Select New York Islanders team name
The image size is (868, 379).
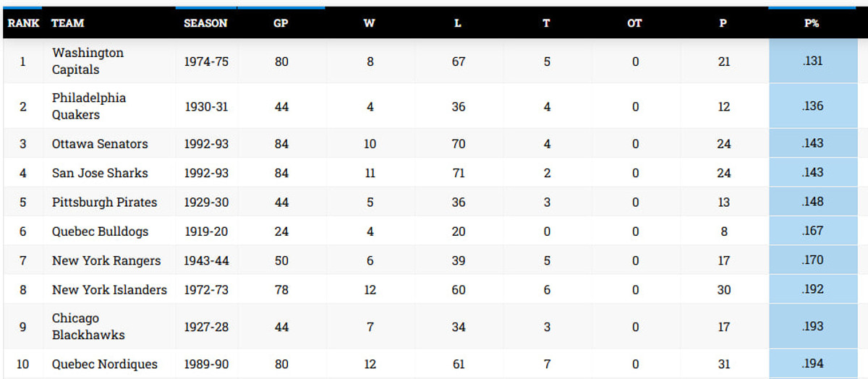point(109,290)
